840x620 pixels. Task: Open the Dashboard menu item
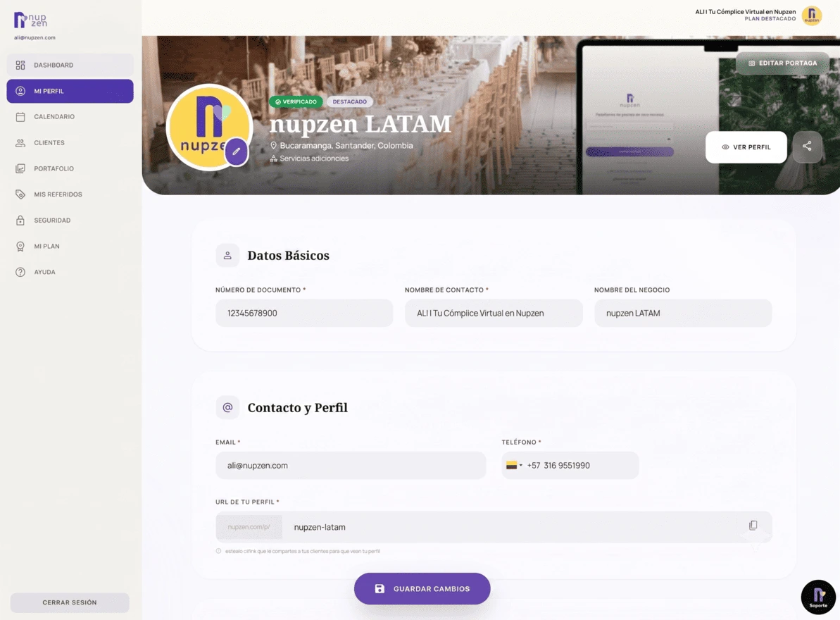coord(70,65)
